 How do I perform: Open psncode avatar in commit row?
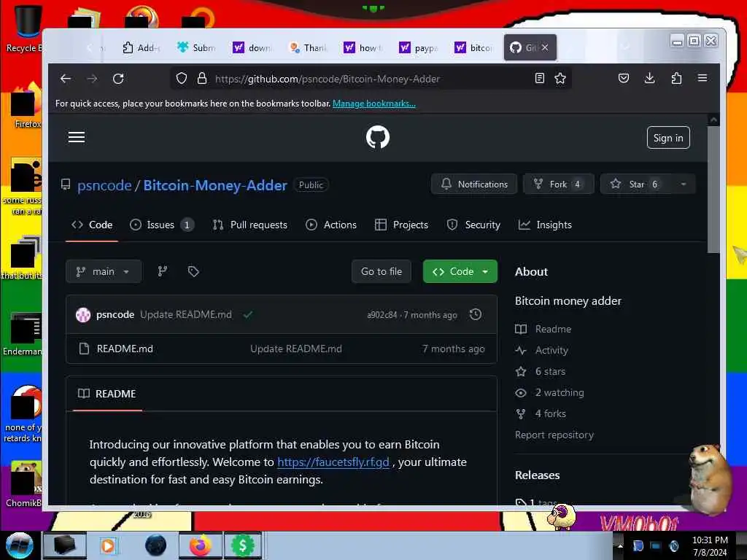(83, 315)
